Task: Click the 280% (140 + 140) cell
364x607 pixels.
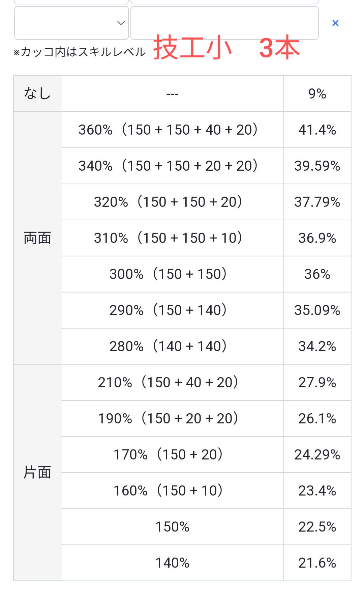Action: [x=172, y=346]
